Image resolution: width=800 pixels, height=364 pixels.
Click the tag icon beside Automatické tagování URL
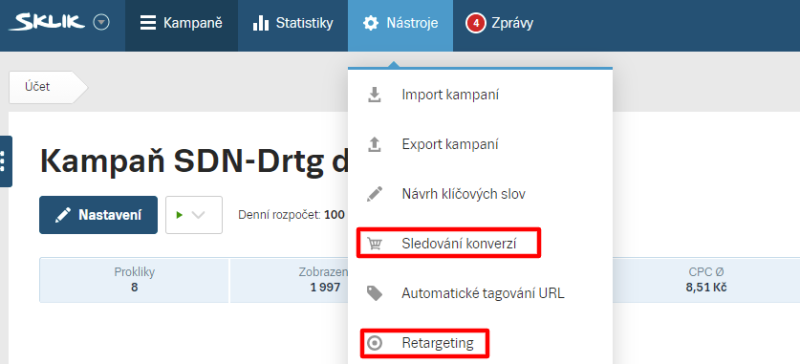(374, 294)
